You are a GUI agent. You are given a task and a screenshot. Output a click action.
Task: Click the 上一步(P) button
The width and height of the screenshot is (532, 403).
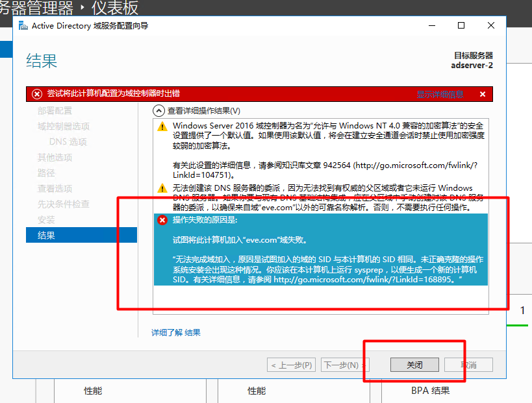click(x=291, y=365)
